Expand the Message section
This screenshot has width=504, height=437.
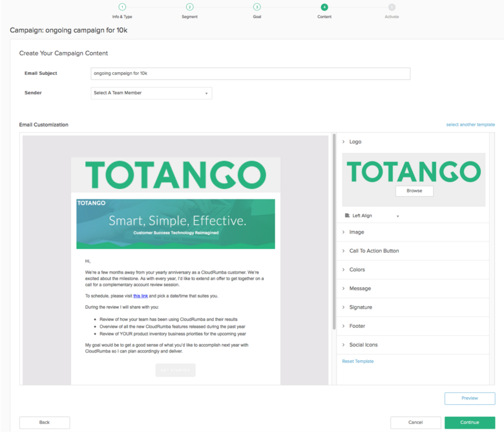point(413,289)
